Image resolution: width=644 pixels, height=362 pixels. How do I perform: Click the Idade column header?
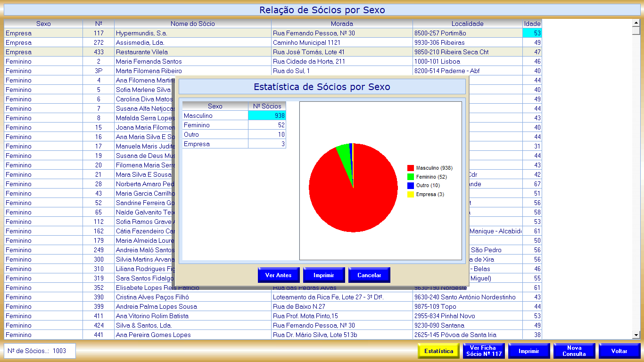(x=532, y=24)
